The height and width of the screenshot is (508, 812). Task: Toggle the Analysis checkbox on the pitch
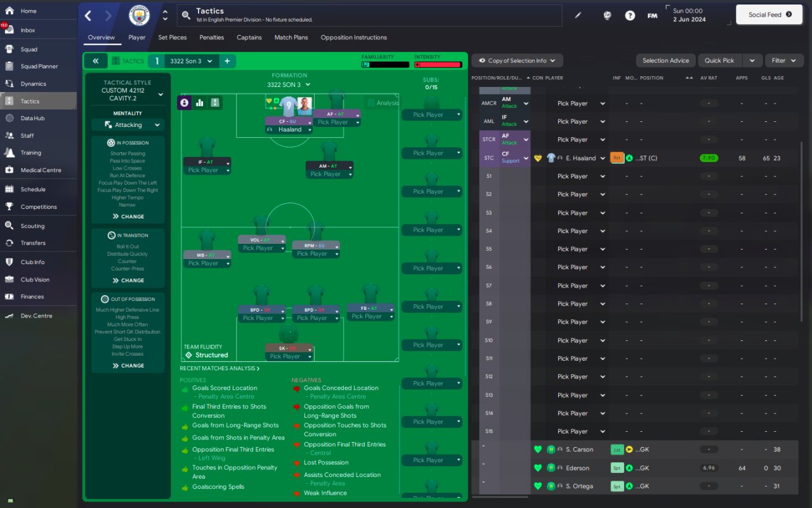[371, 103]
